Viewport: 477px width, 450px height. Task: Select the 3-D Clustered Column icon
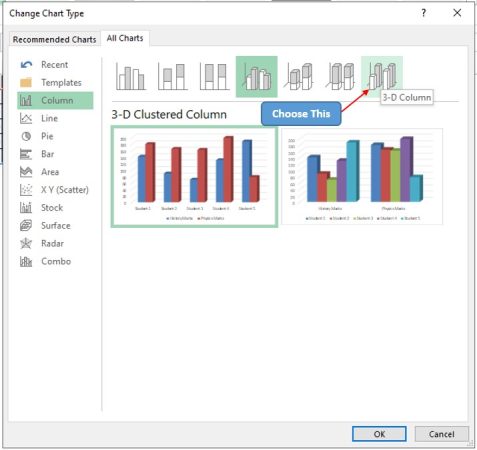pyautogui.click(x=257, y=77)
